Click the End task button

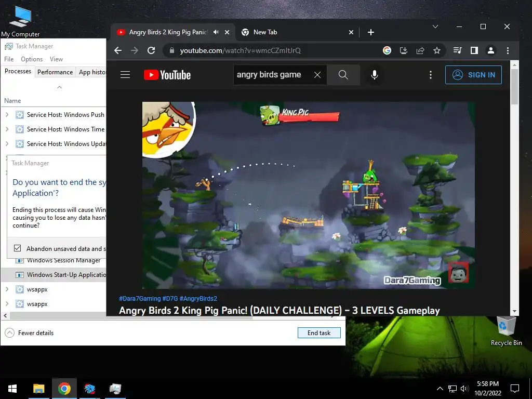[319, 333]
